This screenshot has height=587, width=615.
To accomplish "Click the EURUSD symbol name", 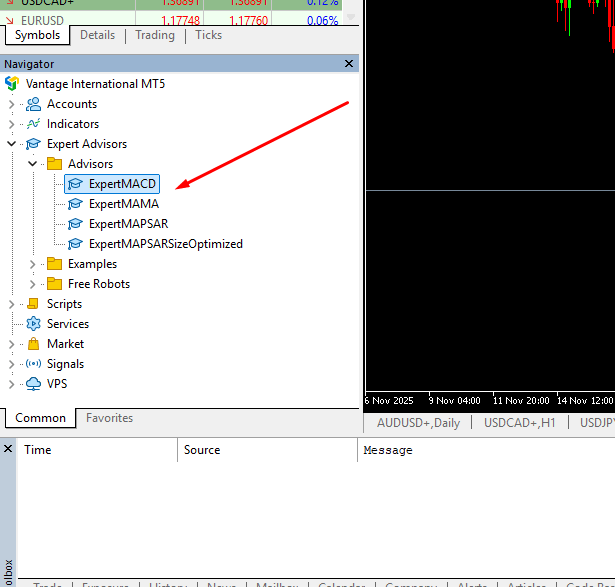I will coord(42,20).
